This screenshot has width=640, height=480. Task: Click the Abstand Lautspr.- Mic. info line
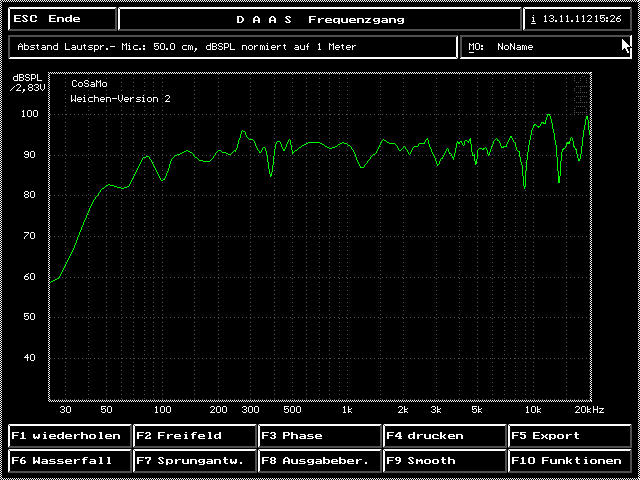[233, 47]
